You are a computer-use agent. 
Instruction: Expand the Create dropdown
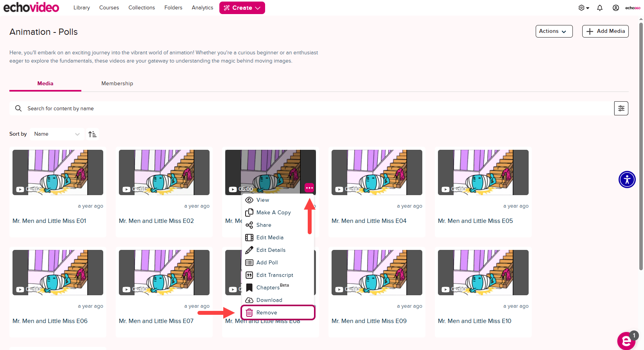242,8
